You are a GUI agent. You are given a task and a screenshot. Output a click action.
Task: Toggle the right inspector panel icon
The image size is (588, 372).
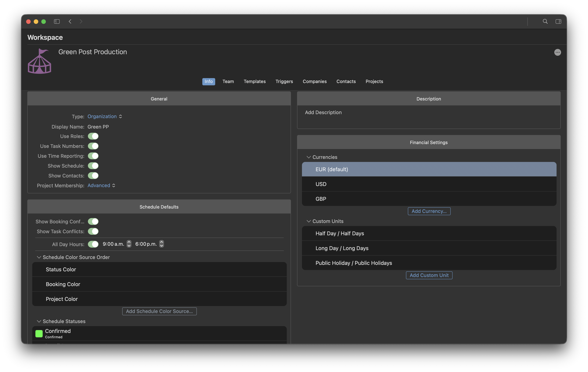click(558, 21)
